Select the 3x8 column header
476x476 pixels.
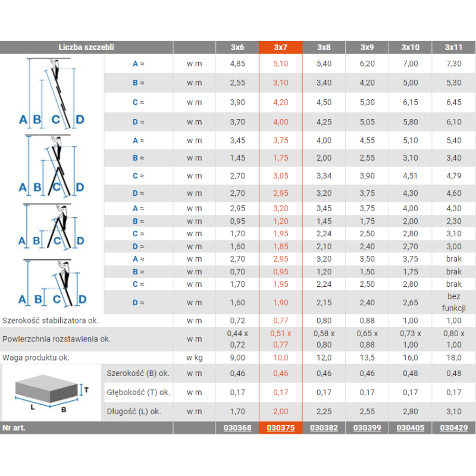[324, 48]
